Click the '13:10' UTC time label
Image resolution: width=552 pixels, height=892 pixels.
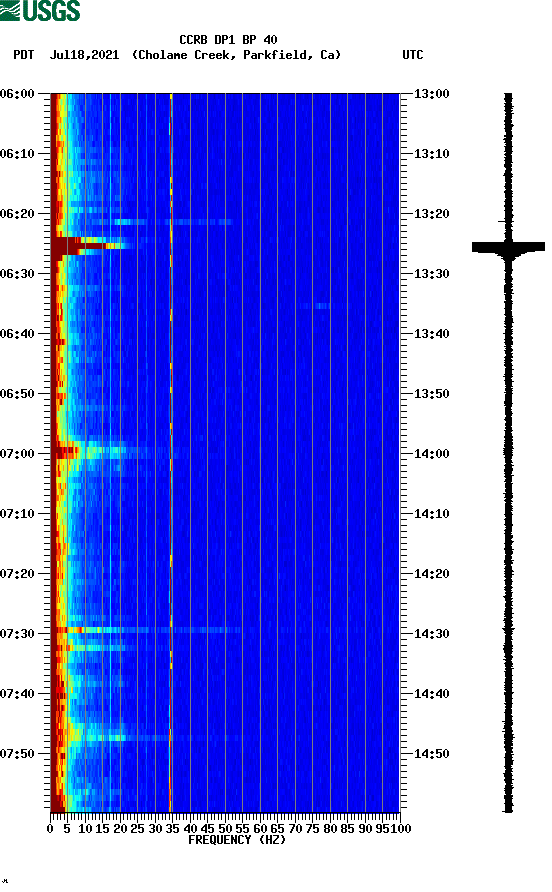432,154
